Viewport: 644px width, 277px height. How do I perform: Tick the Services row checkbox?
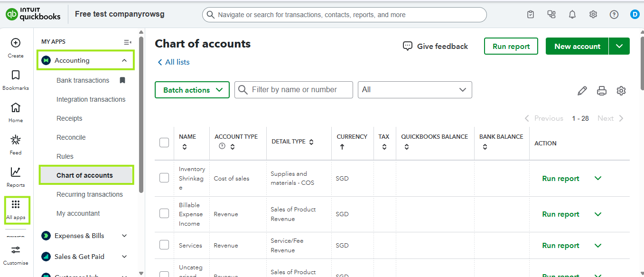coord(164,245)
